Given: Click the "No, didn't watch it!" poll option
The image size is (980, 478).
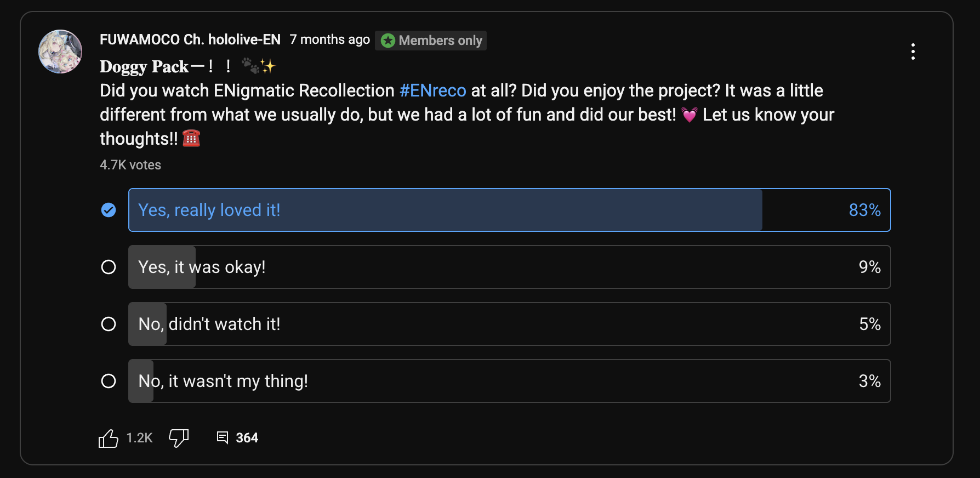Looking at the screenshot, I should [x=509, y=324].
